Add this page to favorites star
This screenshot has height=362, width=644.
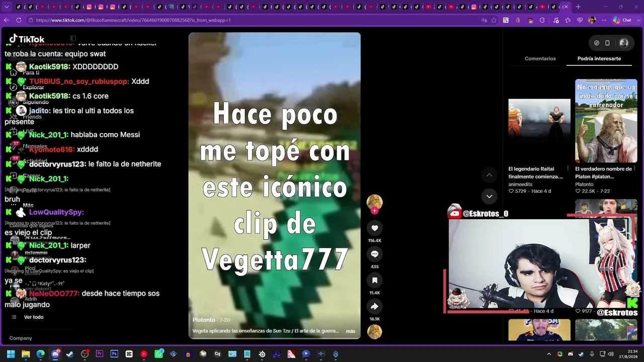tap(494, 20)
